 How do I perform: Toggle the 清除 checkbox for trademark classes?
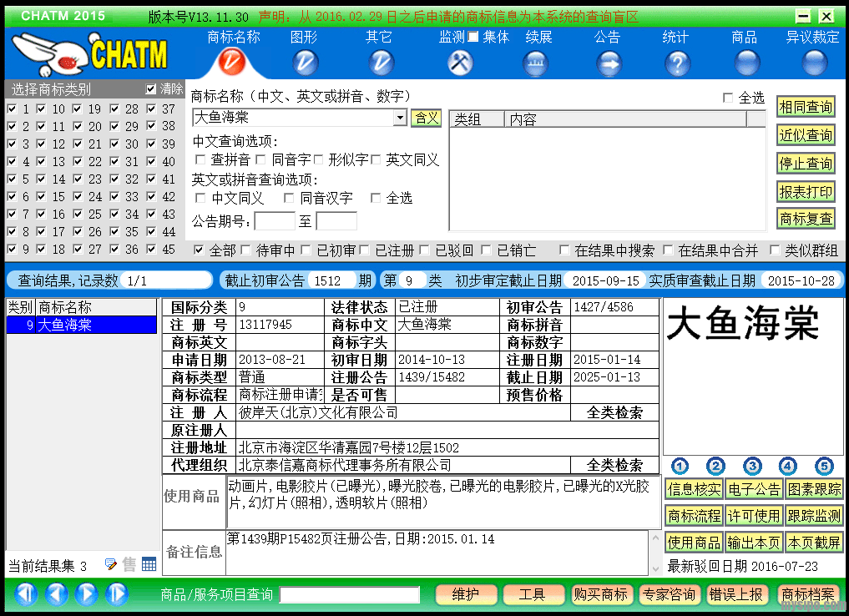tap(151, 88)
